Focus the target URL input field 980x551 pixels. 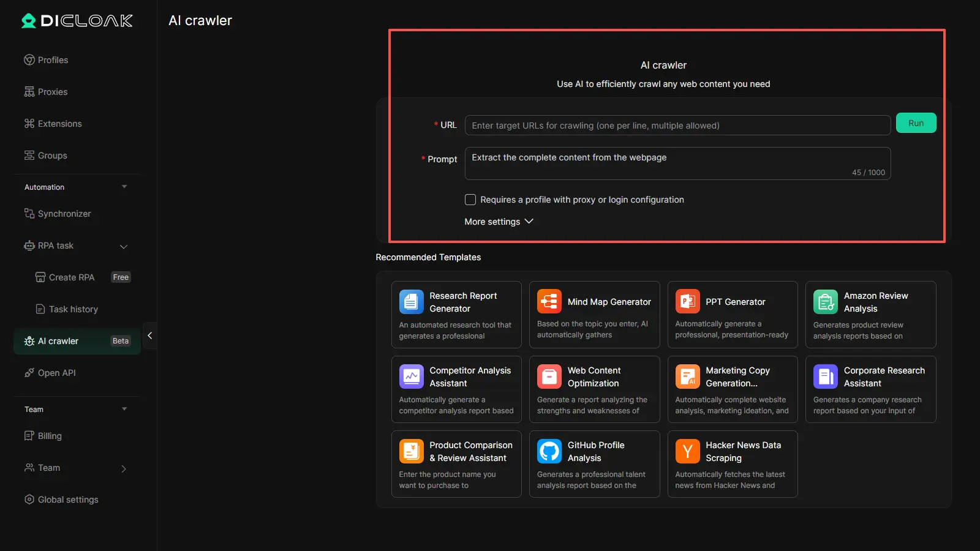click(677, 126)
